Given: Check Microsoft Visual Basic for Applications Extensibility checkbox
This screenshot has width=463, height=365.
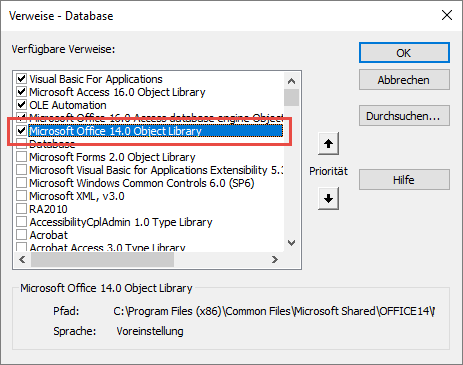Looking at the screenshot, I should pyautogui.click(x=22, y=170).
